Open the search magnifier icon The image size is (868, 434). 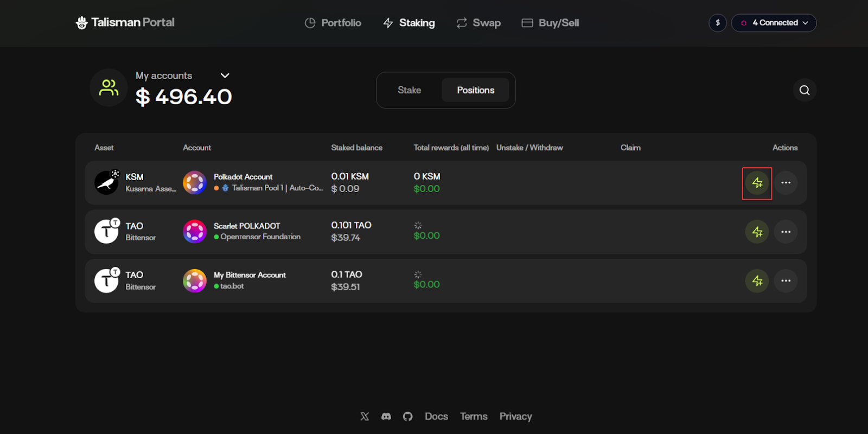pyautogui.click(x=804, y=90)
